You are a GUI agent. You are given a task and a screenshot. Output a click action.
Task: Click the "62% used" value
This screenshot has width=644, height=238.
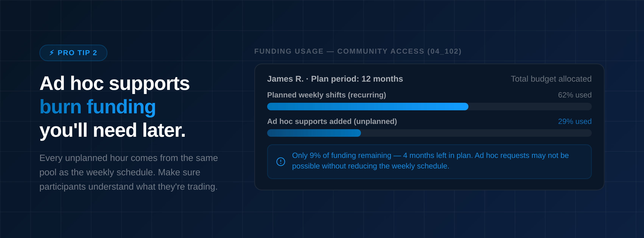[x=575, y=95]
